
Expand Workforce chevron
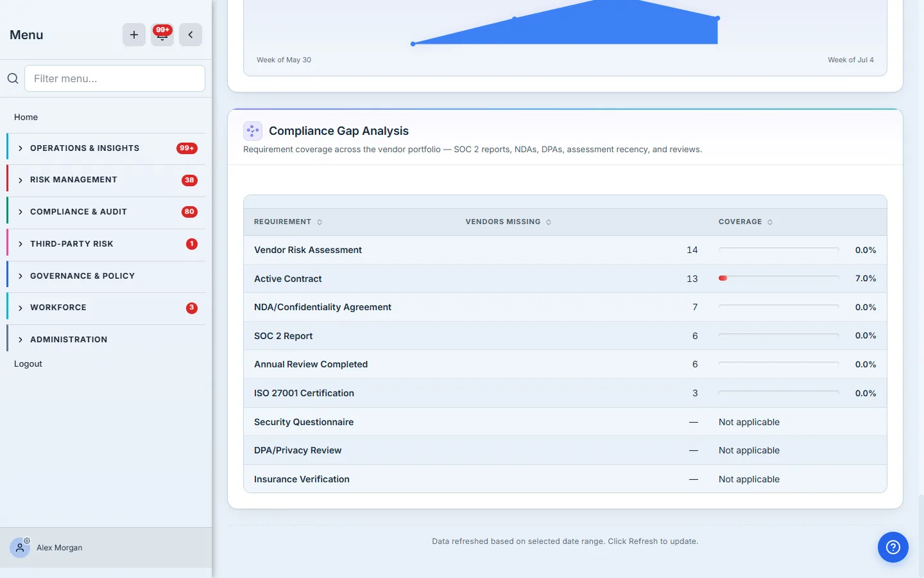click(x=21, y=308)
